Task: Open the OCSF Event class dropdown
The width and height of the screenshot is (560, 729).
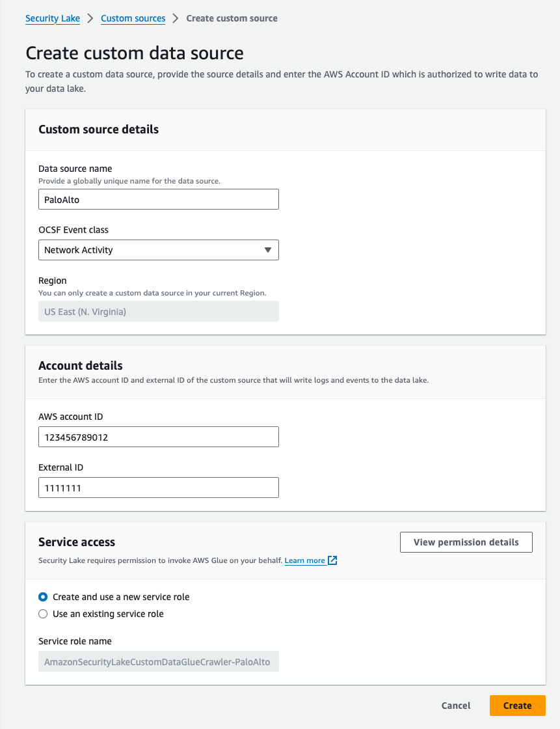Action: (x=159, y=250)
